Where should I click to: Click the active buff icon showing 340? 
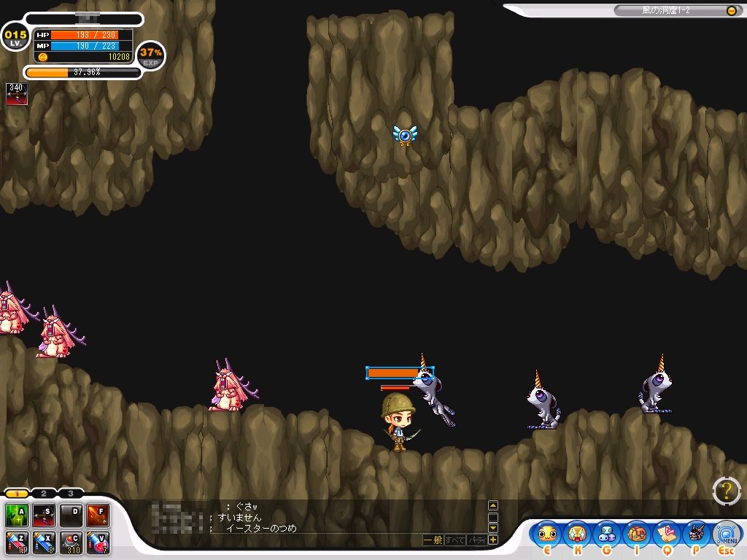tap(17, 94)
